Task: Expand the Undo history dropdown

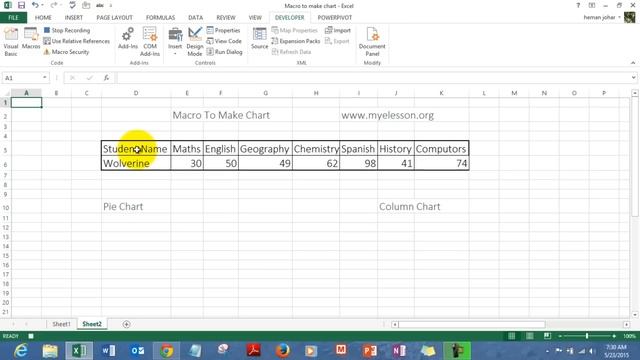Action: (x=42, y=5)
